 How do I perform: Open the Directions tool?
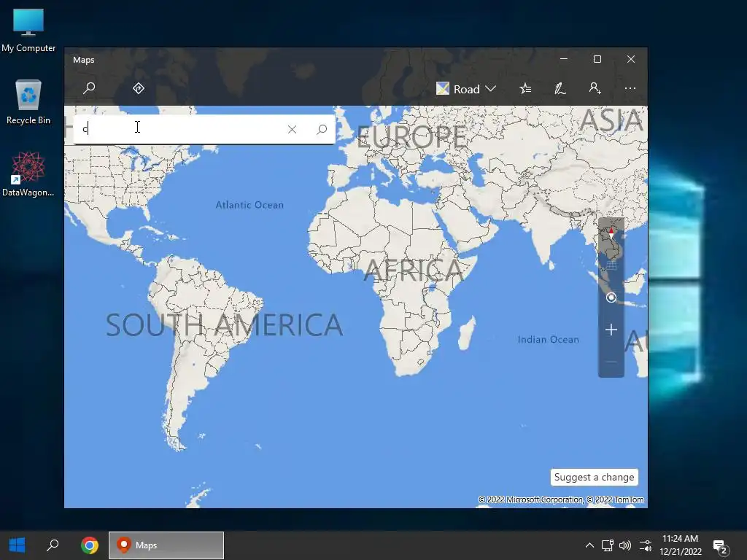(139, 88)
